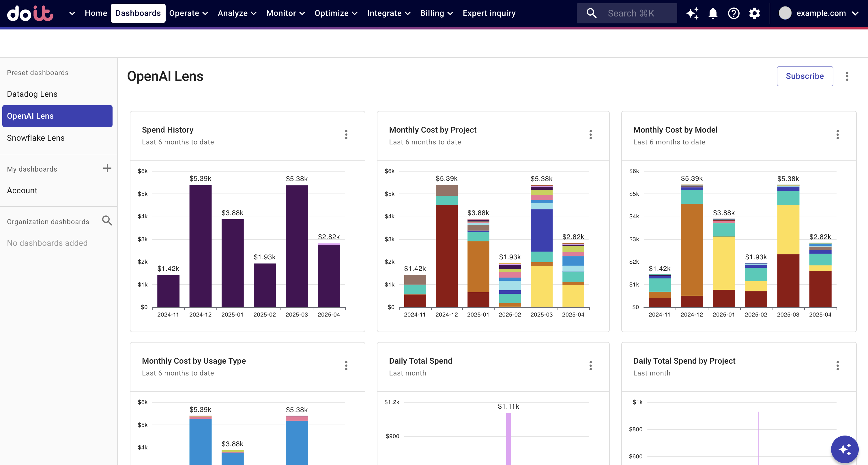Click the Daily Total Spend by Project title
Screen dimensions: 868x465
[x=684, y=361]
